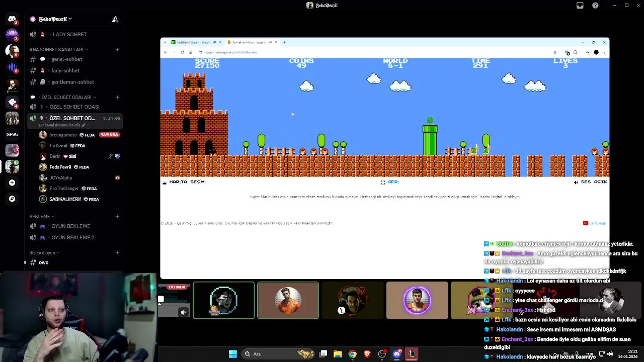Open Google Chrome from taskbar

click(x=353, y=354)
